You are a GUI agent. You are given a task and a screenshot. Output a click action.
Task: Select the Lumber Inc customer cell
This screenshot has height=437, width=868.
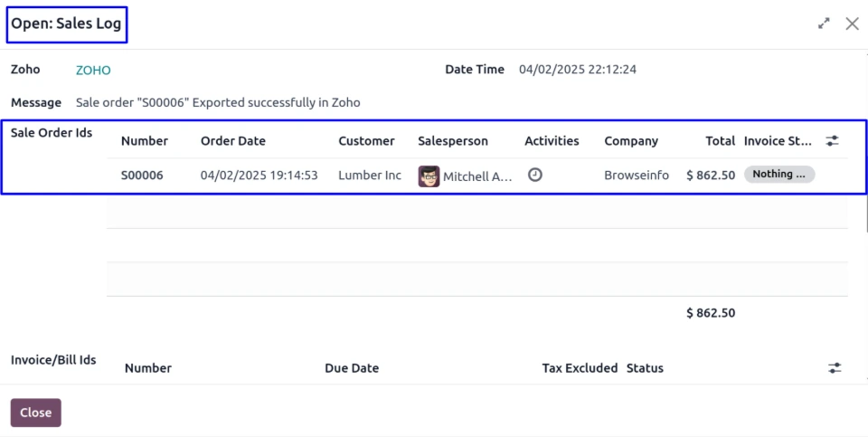(370, 176)
